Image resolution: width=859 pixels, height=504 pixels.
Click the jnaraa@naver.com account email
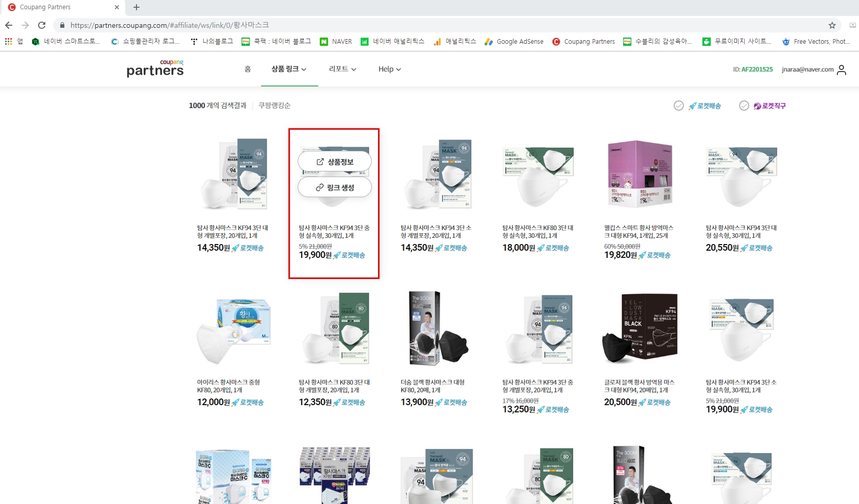(808, 69)
